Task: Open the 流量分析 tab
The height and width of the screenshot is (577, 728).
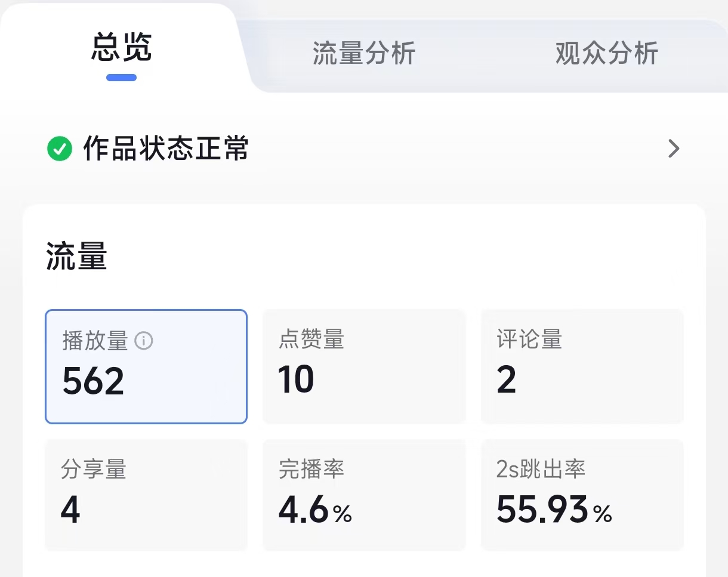Action: click(364, 53)
